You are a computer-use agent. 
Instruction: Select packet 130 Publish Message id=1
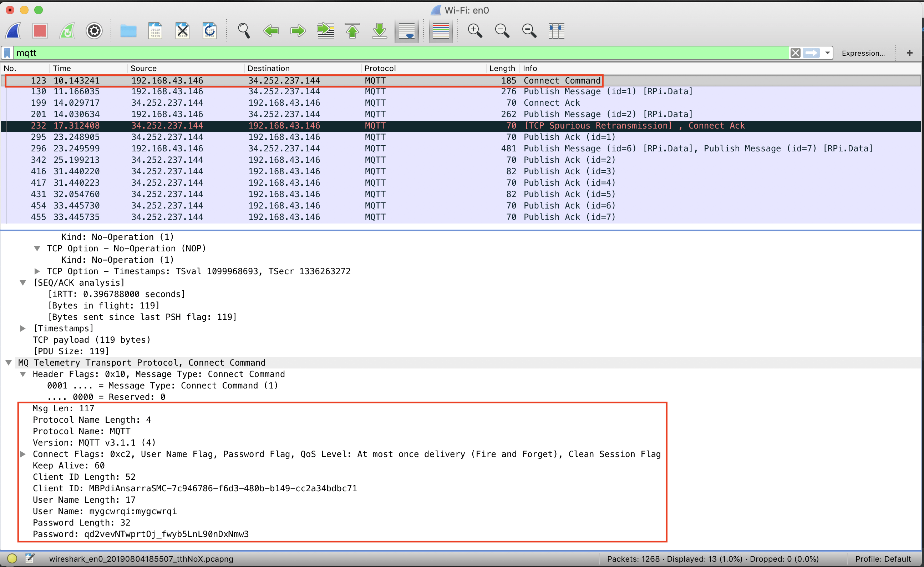[x=461, y=91]
